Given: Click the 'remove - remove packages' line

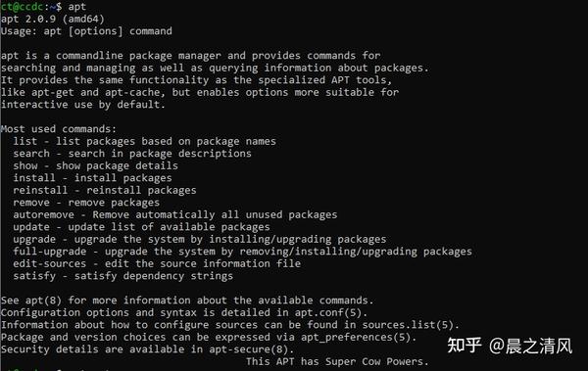Looking at the screenshot, I should click(x=86, y=203).
